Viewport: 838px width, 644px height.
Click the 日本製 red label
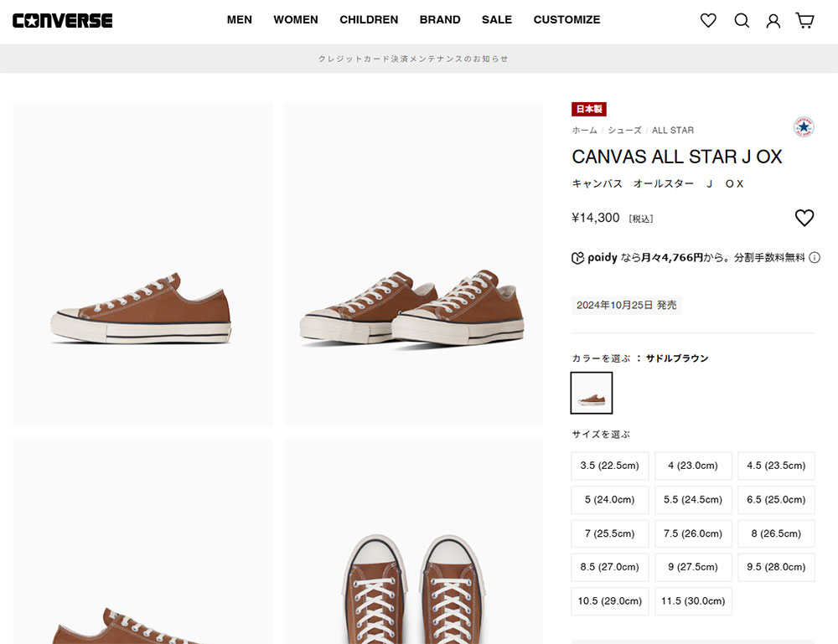(x=589, y=109)
